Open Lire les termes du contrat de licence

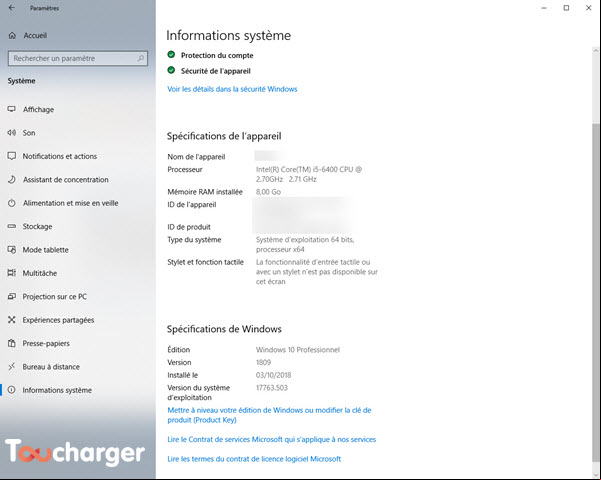[254, 459]
